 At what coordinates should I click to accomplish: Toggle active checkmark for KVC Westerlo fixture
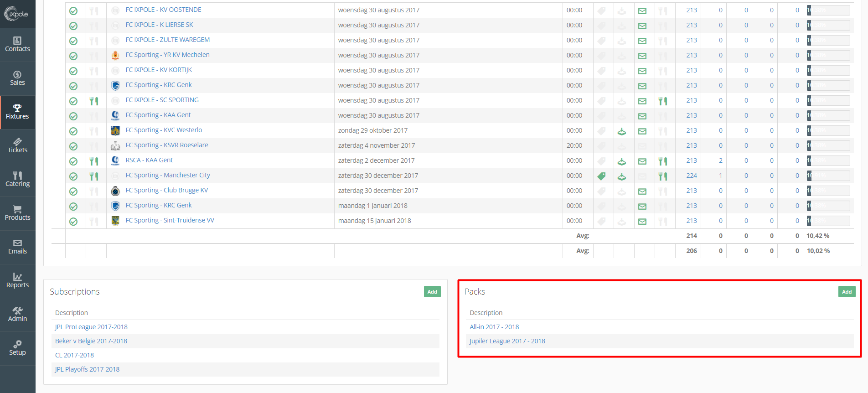pos(73,131)
